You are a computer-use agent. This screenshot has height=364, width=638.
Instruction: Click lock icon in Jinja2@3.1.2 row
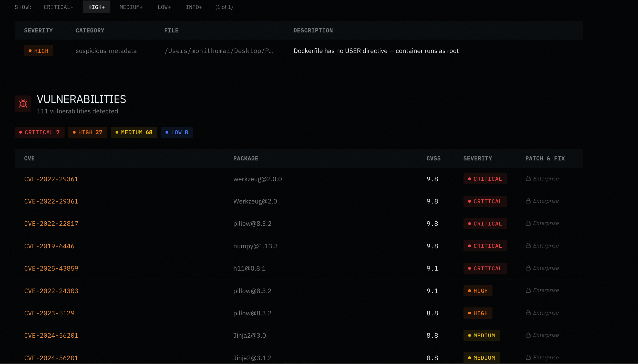click(x=528, y=357)
